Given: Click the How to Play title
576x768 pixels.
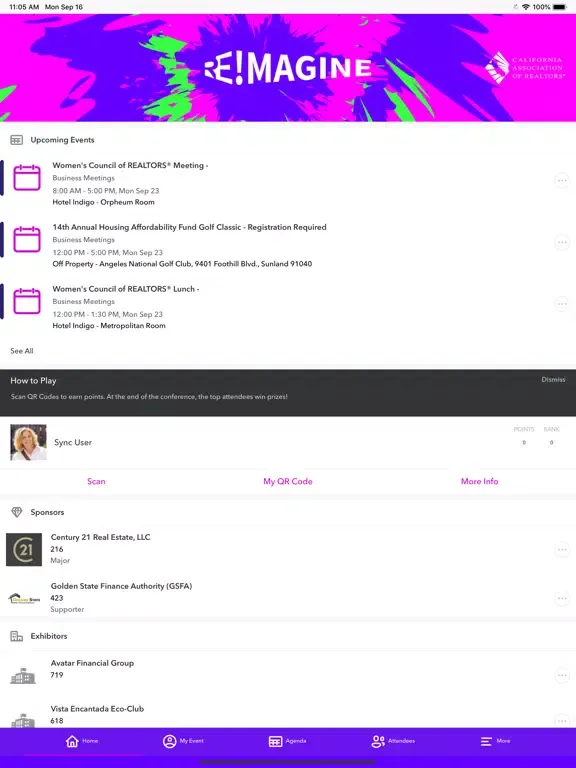Looking at the screenshot, I should (x=33, y=381).
